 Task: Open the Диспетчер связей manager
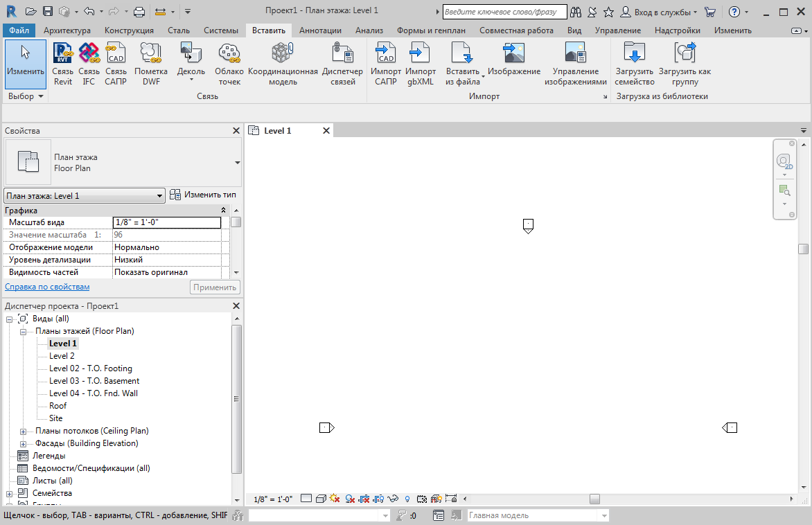[342, 64]
